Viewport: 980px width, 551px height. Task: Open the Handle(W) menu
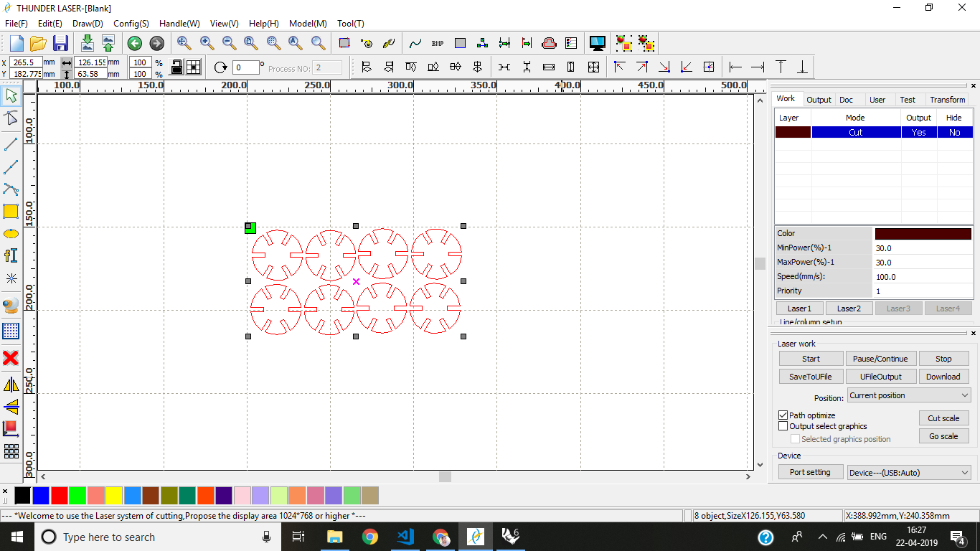(179, 24)
